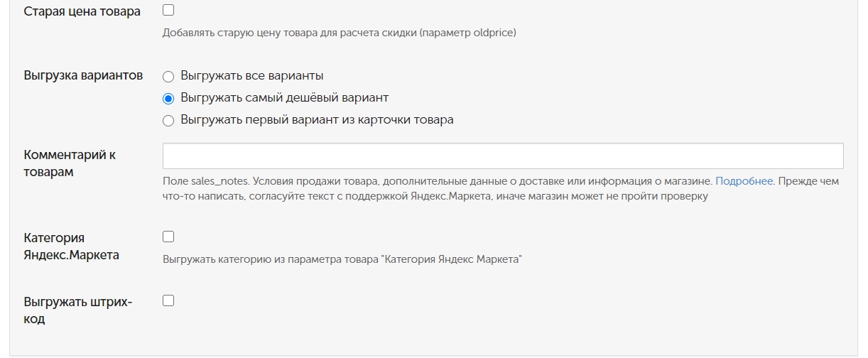Image resolution: width=868 pixels, height=358 pixels.
Task: Click the согласуйте текст с поддержкой warning line
Action: tap(435, 196)
